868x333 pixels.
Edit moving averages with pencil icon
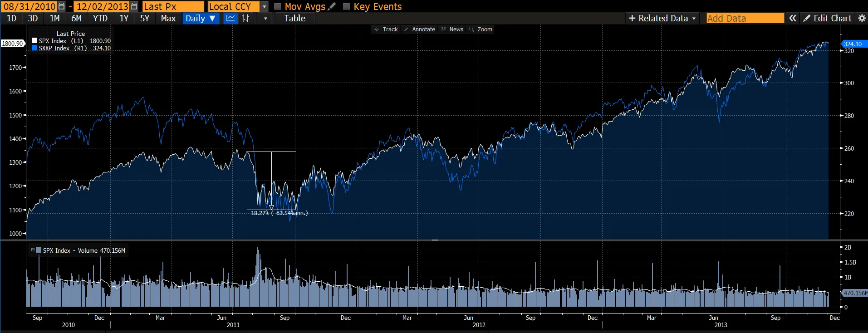point(332,6)
